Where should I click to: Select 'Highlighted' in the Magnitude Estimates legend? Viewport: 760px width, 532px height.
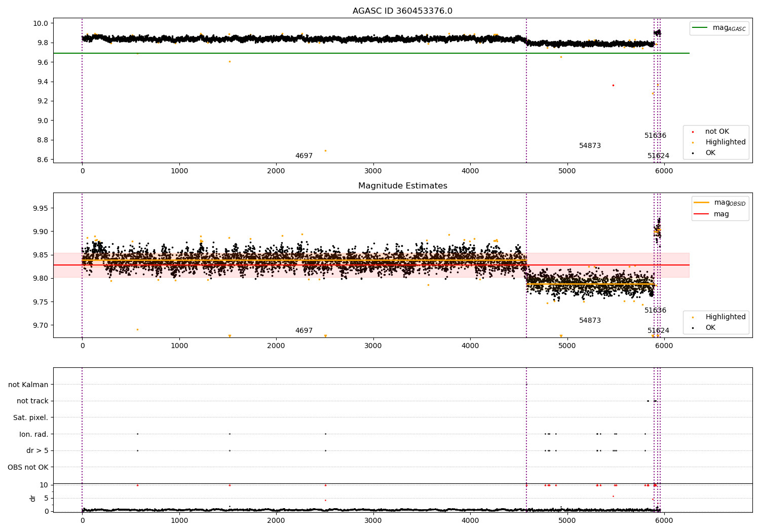[x=726, y=317]
